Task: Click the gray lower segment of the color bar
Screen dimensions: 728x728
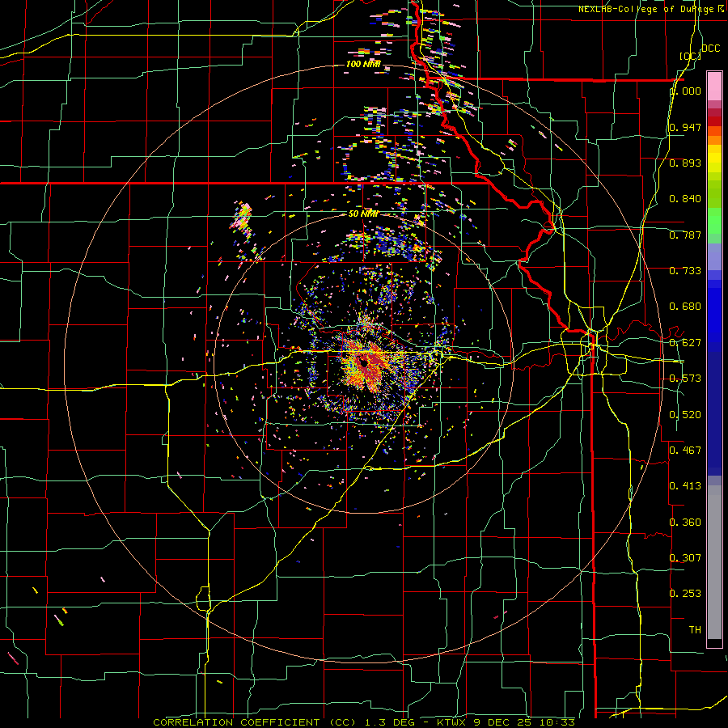Action: tap(714, 562)
